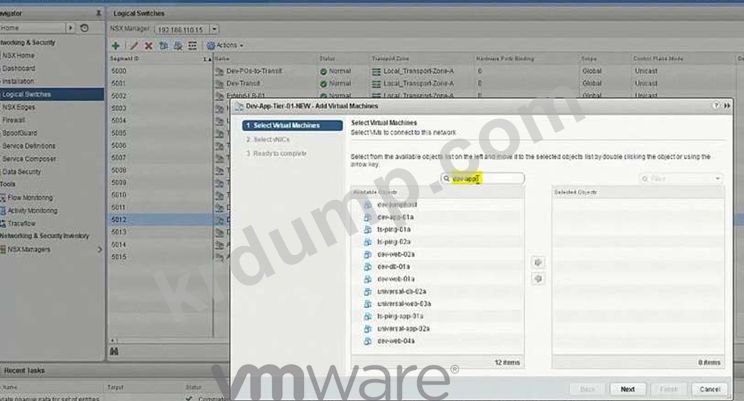Click the navigator history clock icon
This screenshot has width=744, height=401.
point(84,28)
